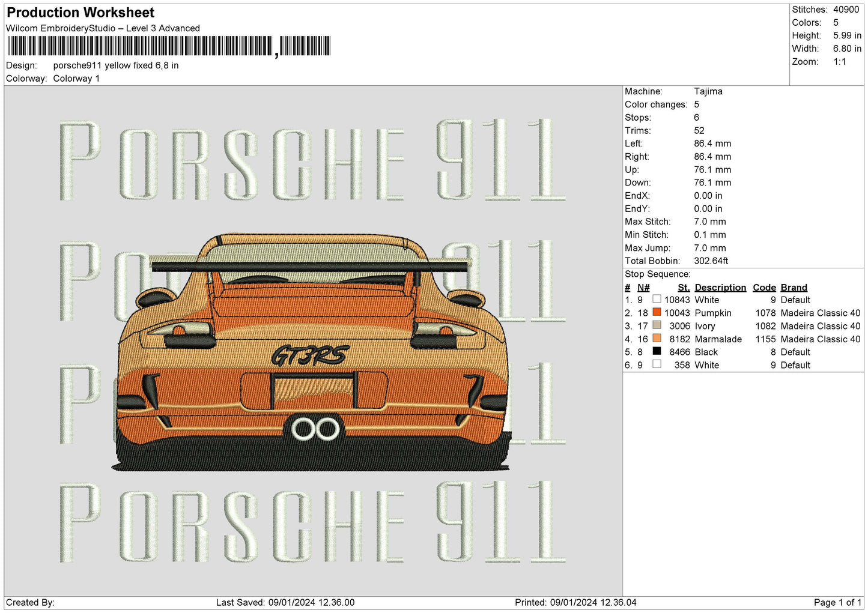Click the Brand column header
The width and height of the screenshot is (868, 613).
(794, 288)
